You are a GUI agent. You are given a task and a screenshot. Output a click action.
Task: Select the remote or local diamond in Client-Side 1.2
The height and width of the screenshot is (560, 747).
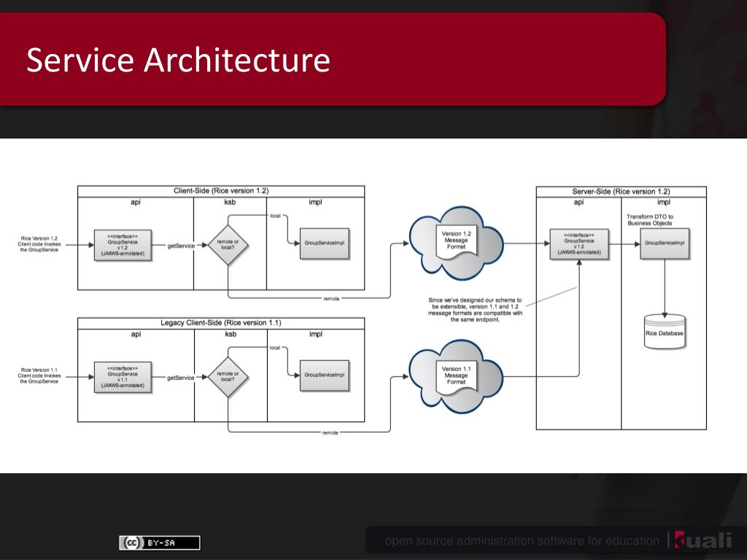point(228,245)
